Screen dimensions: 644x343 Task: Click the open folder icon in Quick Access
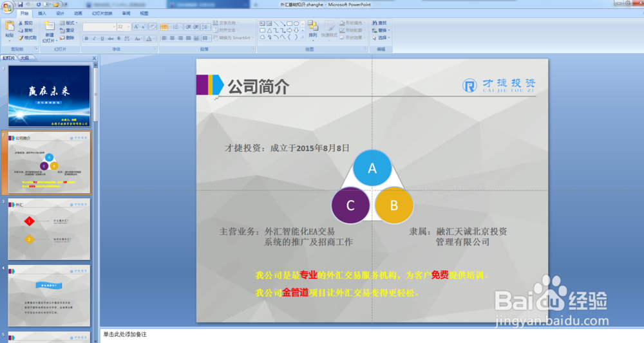(x=56, y=5)
